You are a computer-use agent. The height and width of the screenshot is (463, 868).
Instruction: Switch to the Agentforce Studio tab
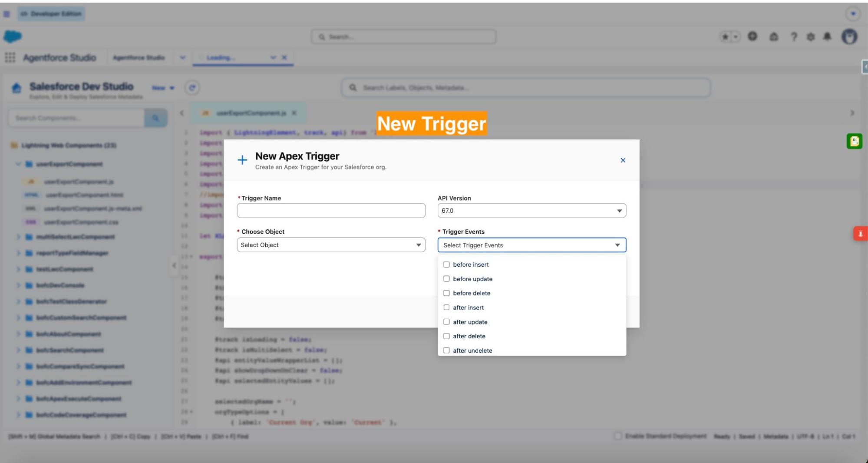click(139, 57)
